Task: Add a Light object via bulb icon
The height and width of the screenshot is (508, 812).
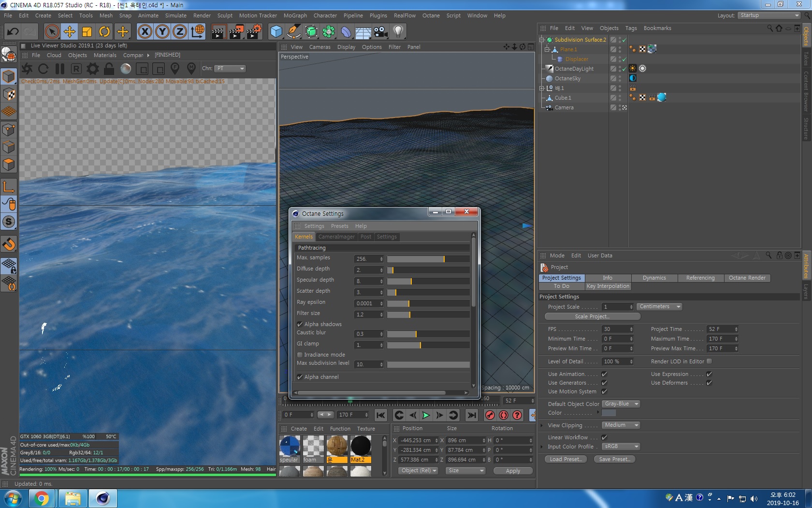Action: [x=398, y=32]
